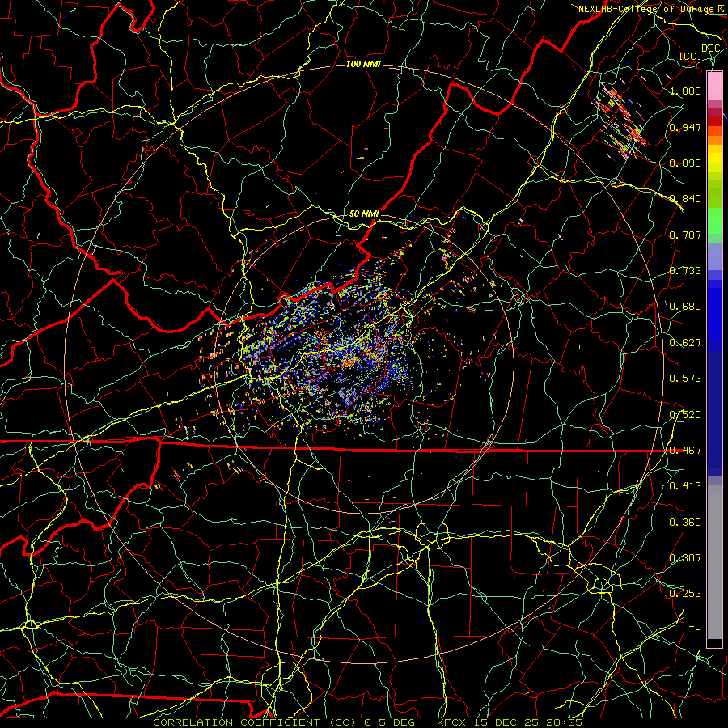Viewport: 728px width, 728px height.
Task: Click the bright green color bar segment
Action: point(714,221)
